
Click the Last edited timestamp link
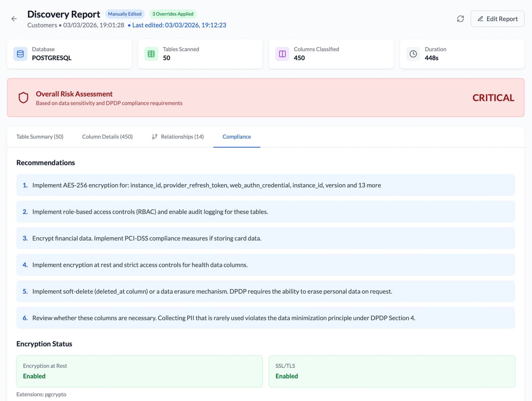(179, 25)
